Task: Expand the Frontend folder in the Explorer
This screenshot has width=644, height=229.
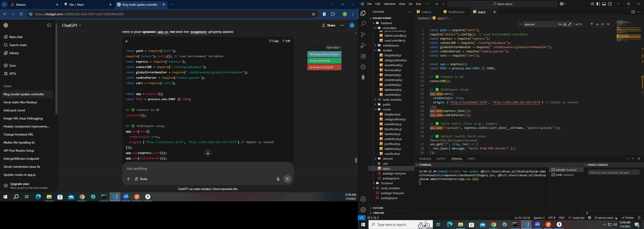Action: point(373,183)
